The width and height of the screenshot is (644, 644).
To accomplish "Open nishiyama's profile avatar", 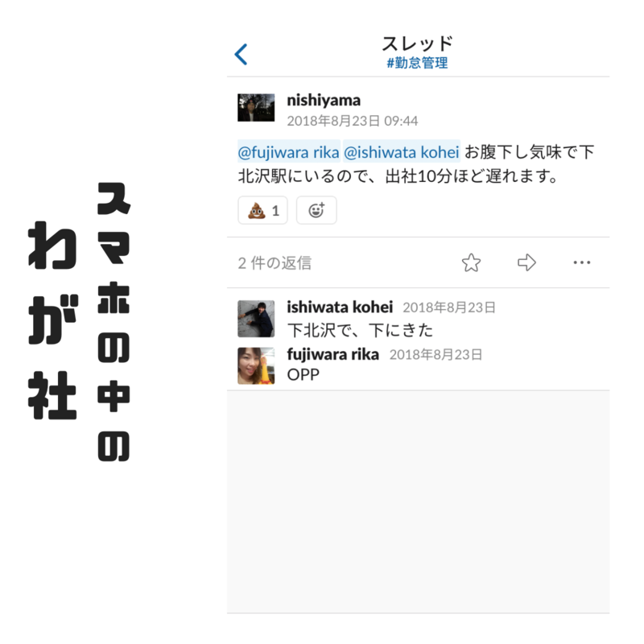I will point(256,108).
